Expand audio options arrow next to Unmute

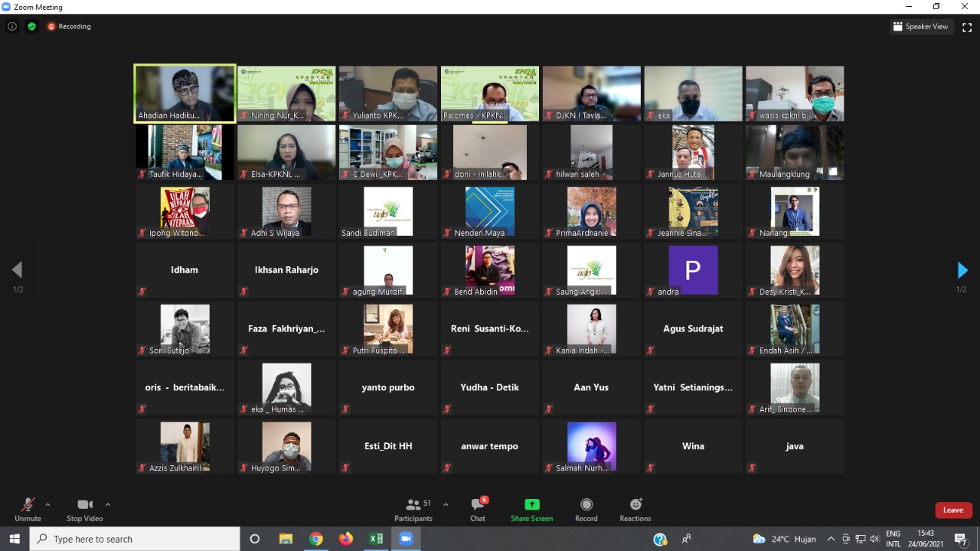pos(47,504)
